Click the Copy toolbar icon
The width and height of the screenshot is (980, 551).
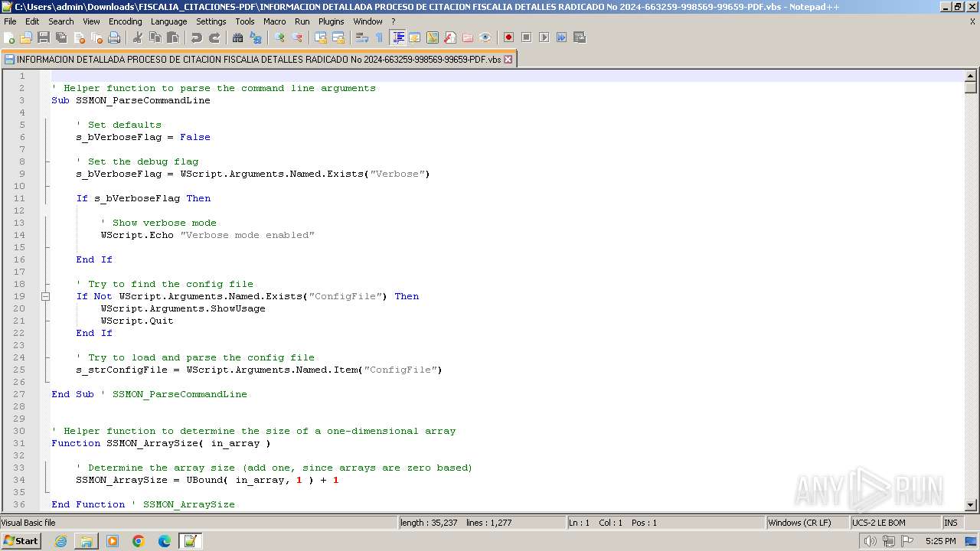coord(155,37)
